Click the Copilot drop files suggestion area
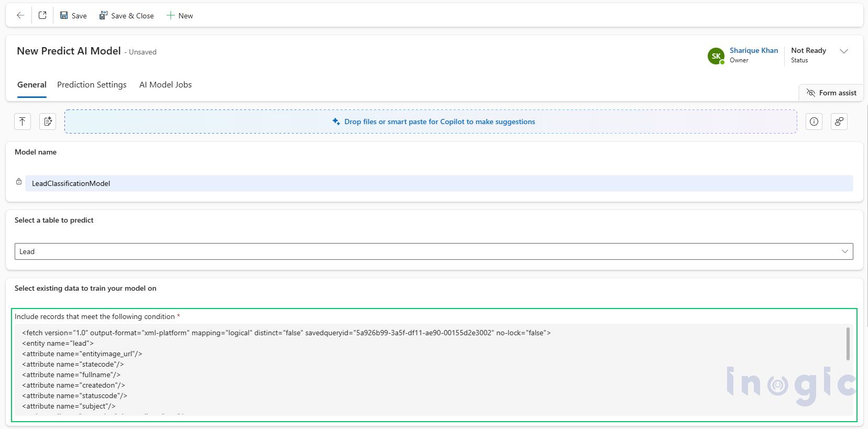The image size is (868, 429). (x=431, y=122)
